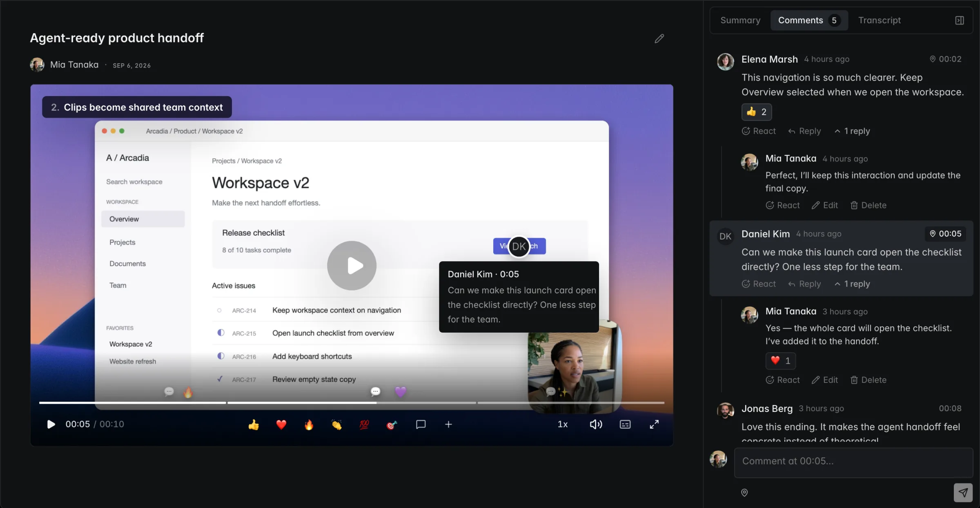Click the current playback time 00:05 in the player
Viewport: 980px width, 508px height.
(78, 424)
